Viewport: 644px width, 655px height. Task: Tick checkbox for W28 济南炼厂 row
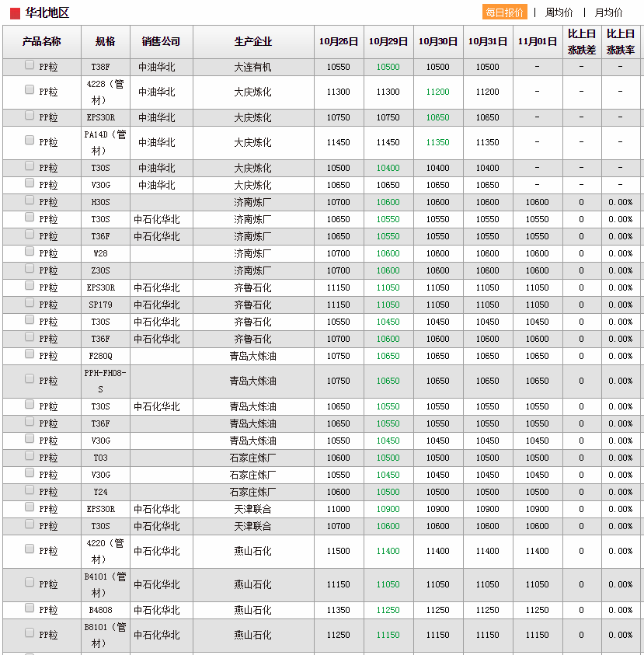pyautogui.click(x=30, y=251)
